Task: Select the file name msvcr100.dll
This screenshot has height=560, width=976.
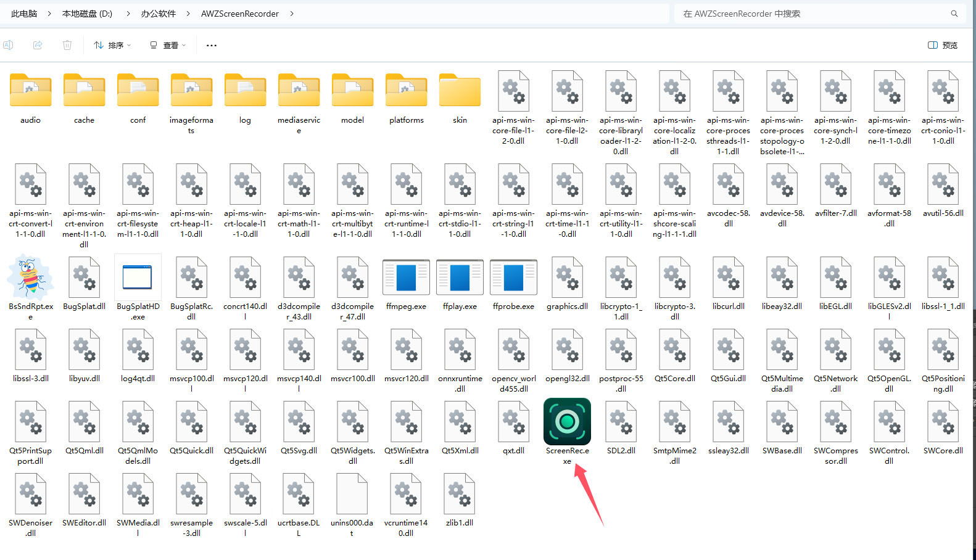Action: pyautogui.click(x=352, y=379)
